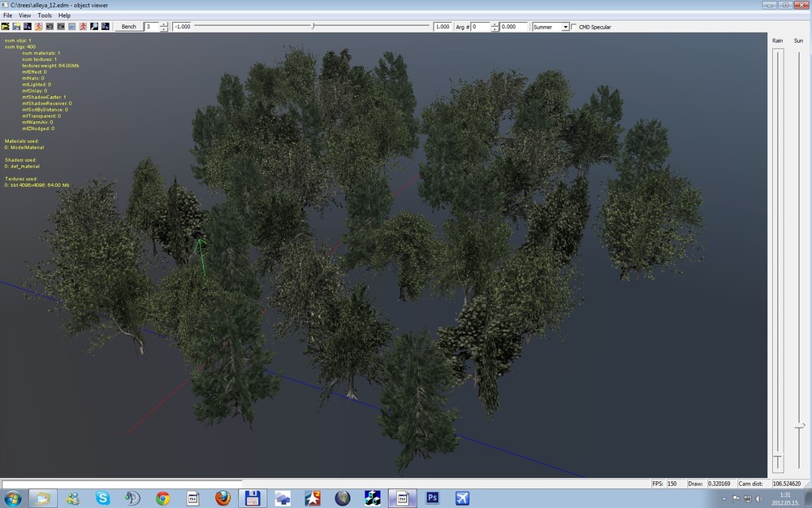Screen dimensions: 812x508
Task: Open Firefox from the taskbar
Action: (222, 497)
